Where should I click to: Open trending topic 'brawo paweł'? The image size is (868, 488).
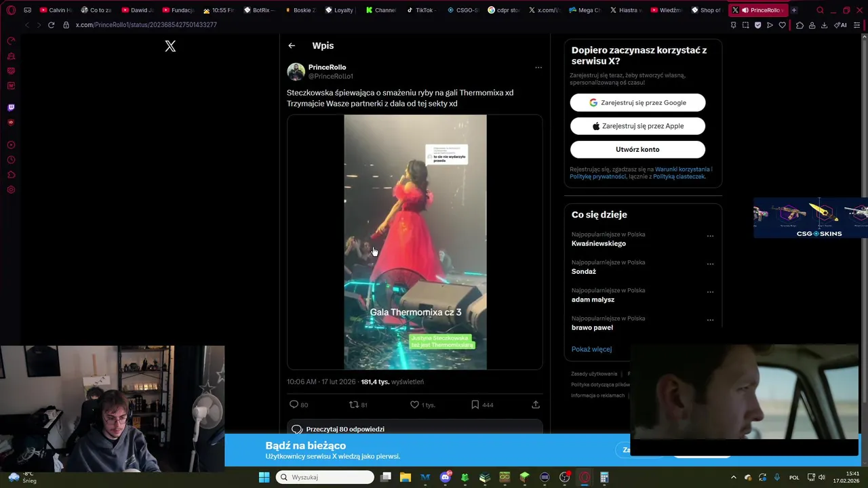[x=592, y=327]
